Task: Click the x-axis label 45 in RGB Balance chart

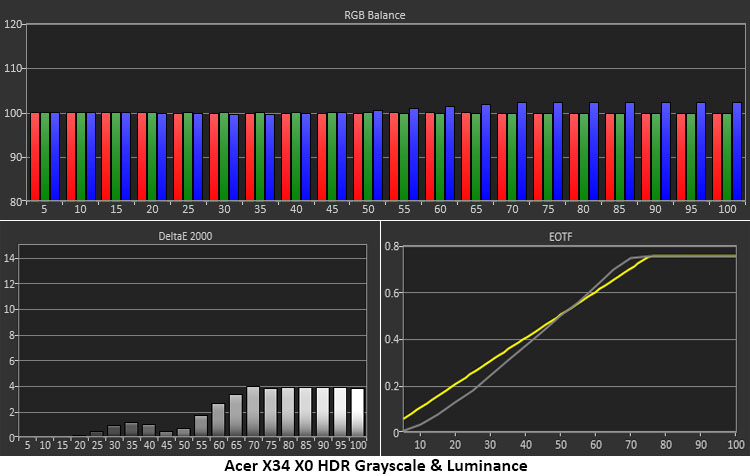Action: point(332,210)
